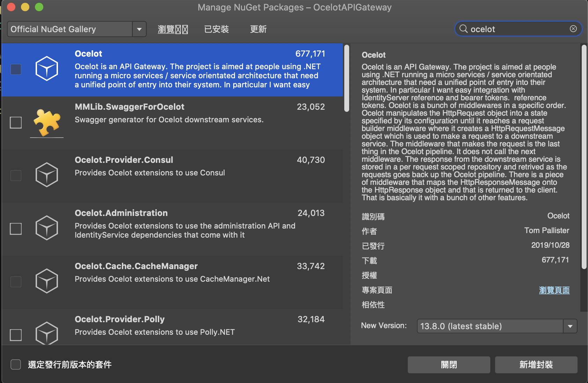This screenshot has height=383, width=588.
Task: Click the Ocelot heading in details pane
Action: 374,55
